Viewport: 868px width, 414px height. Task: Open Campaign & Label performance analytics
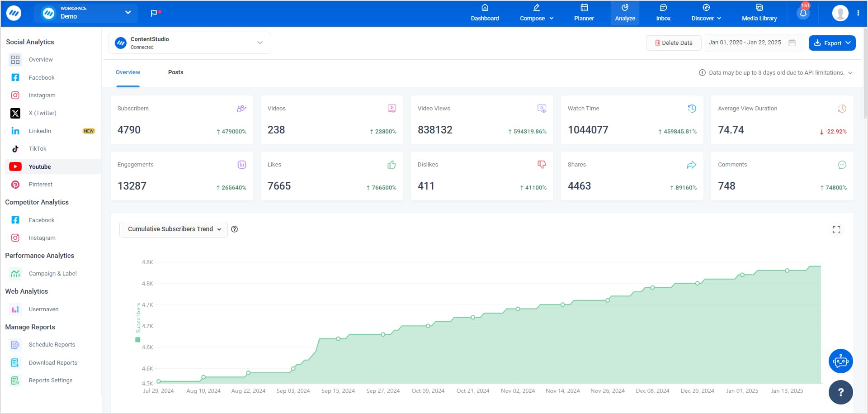pyautogui.click(x=53, y=274)
